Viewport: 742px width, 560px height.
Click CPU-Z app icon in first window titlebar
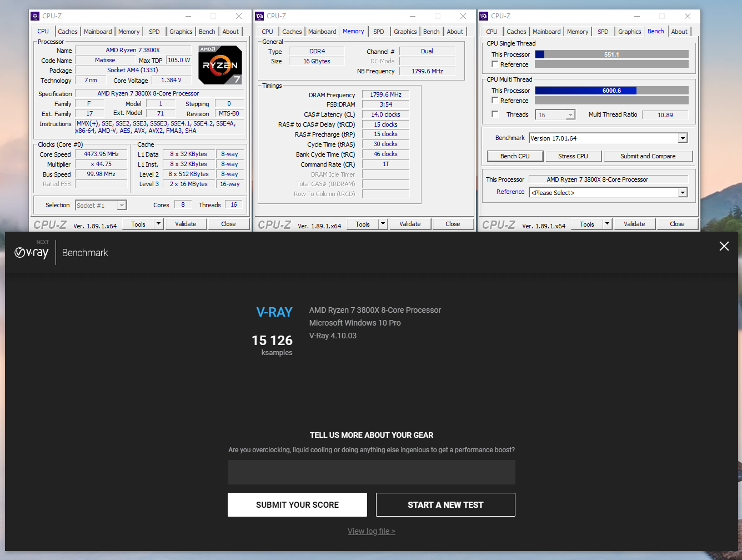click(35, 16)
